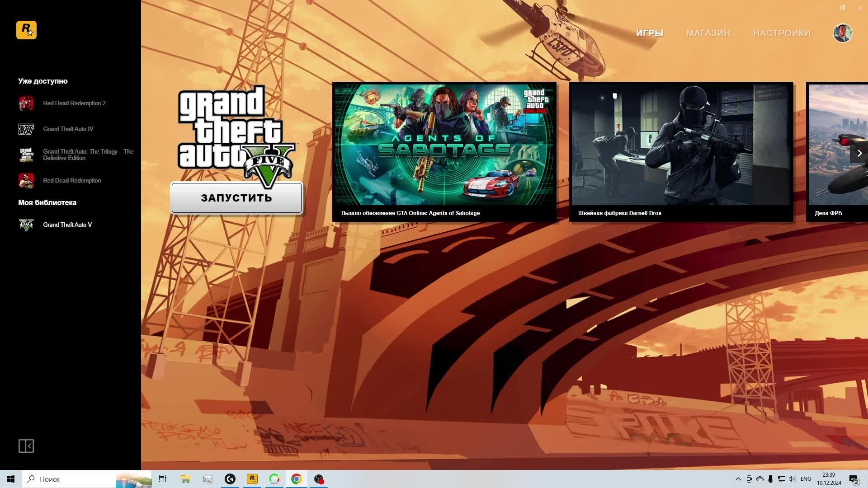This screenshot has width=868, height=488.
Task: Click the Rockstar Games logo icon
Action: click(26, 30)
